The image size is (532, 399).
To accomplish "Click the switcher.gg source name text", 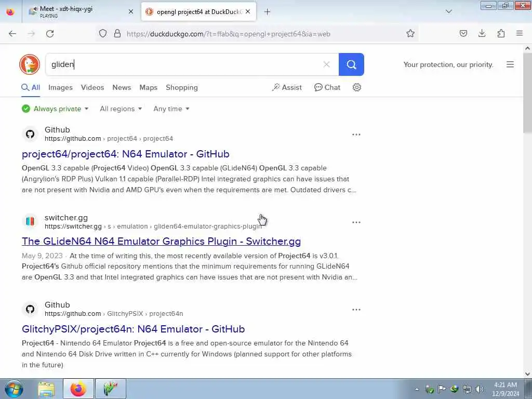I will [66, 218].
